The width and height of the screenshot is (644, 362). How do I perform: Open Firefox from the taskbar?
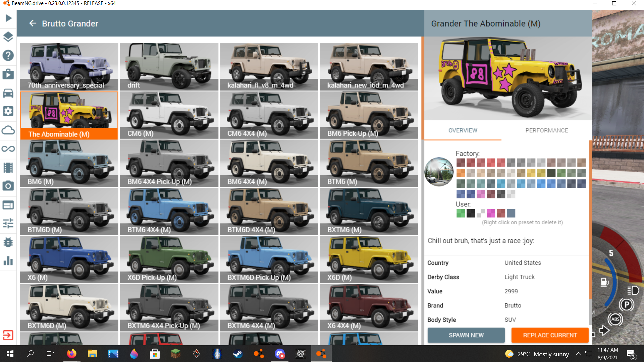click(71, 354)
